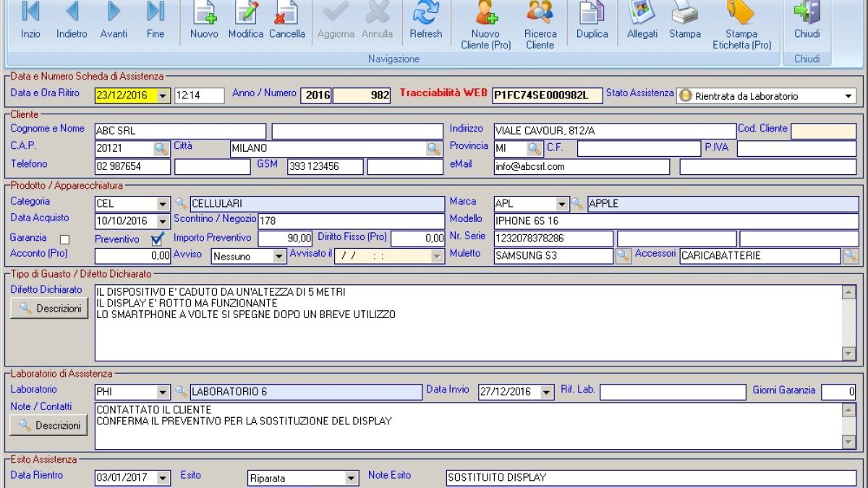Open Avvisato il date dropdown
The height and width of the screenshot is (488, 868).
[437, 256]
